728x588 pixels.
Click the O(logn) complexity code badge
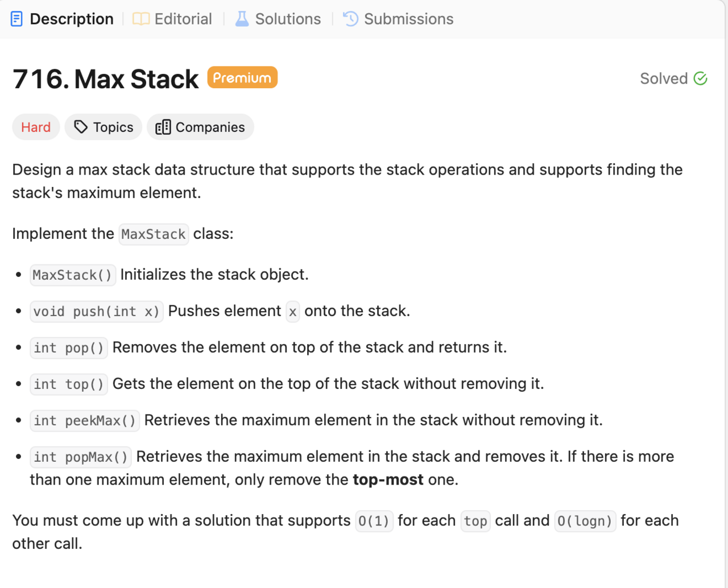pyautogui.click(x=585, y=521)
